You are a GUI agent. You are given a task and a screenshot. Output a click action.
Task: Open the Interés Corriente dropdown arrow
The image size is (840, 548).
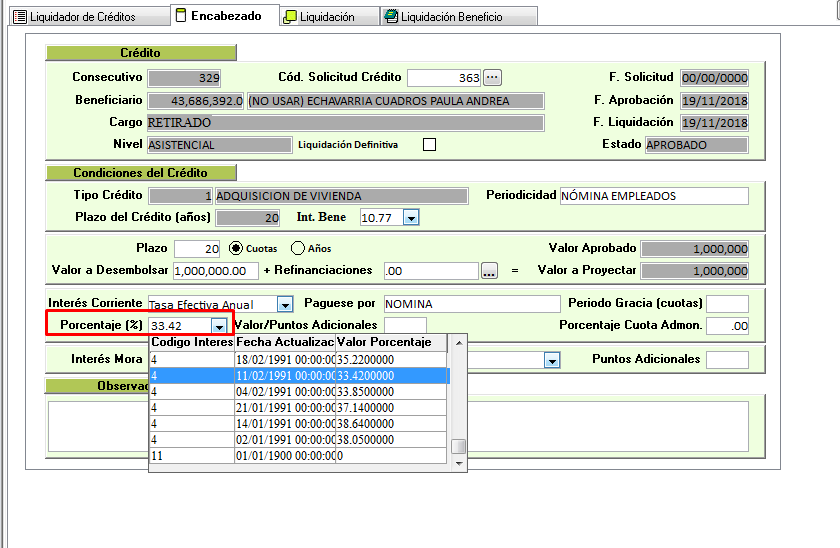click(x=284, y=304)
